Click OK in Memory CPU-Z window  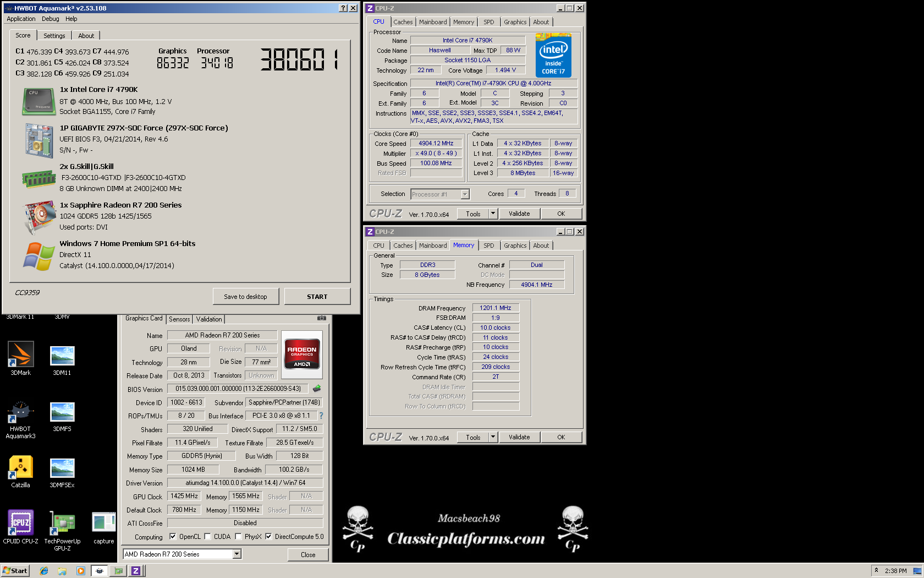tap(561, 437)
